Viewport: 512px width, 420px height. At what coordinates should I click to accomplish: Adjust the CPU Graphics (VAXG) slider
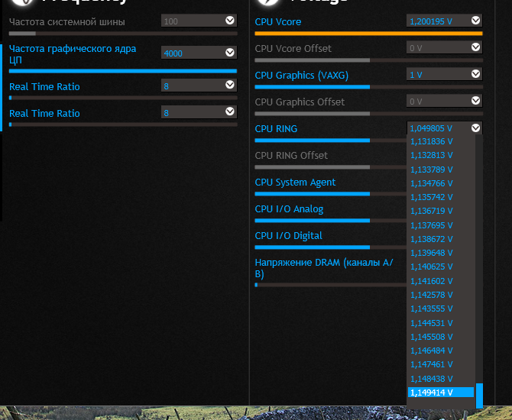pos(312,87)
